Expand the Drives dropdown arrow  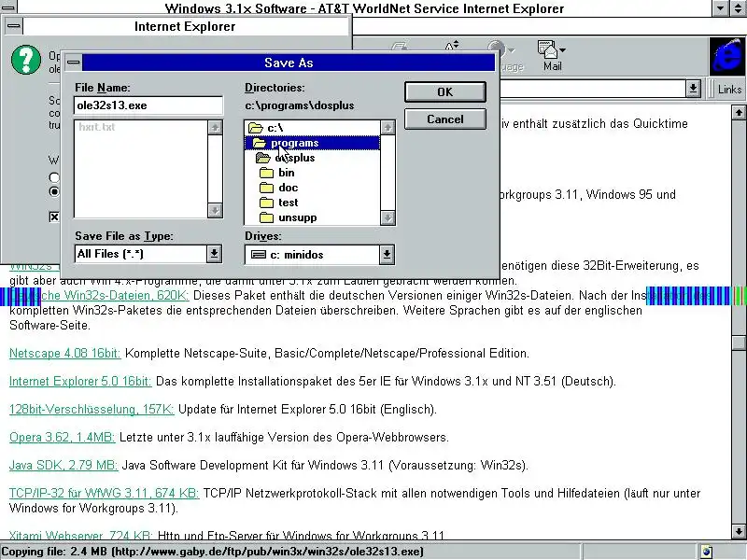tap(387, 254)
